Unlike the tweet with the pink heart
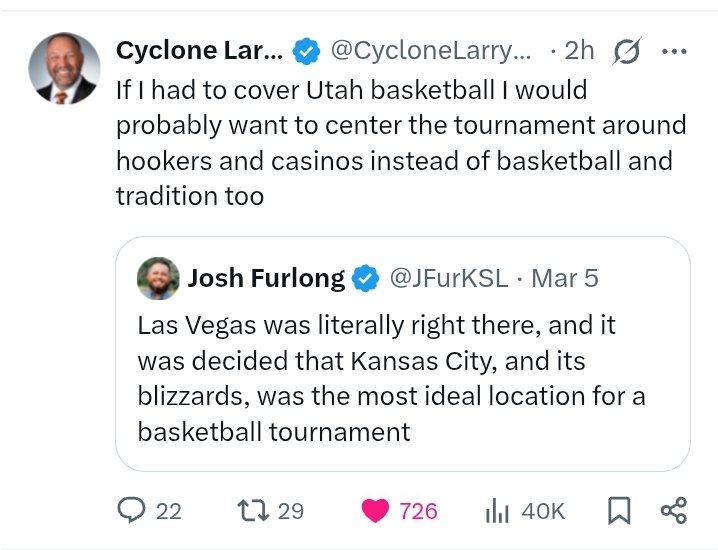The height and width of the screenshot is (550, 718). [376, 511]
